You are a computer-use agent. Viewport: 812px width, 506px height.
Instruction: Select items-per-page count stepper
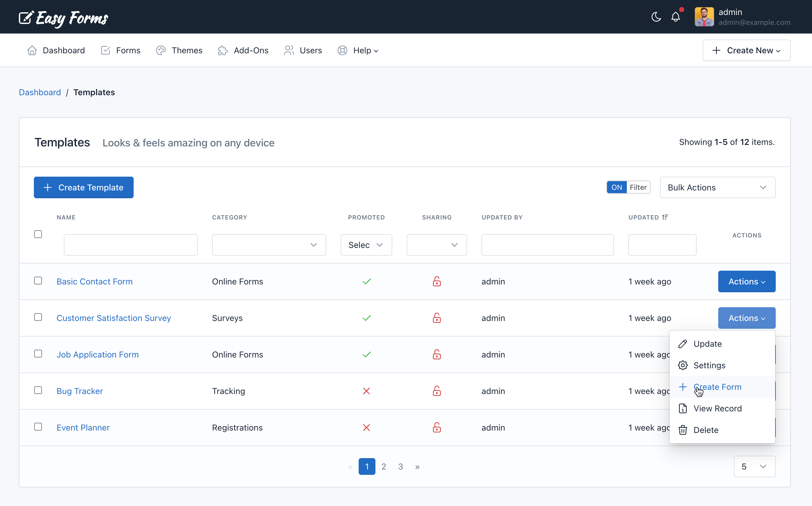[x=755, y=466]
